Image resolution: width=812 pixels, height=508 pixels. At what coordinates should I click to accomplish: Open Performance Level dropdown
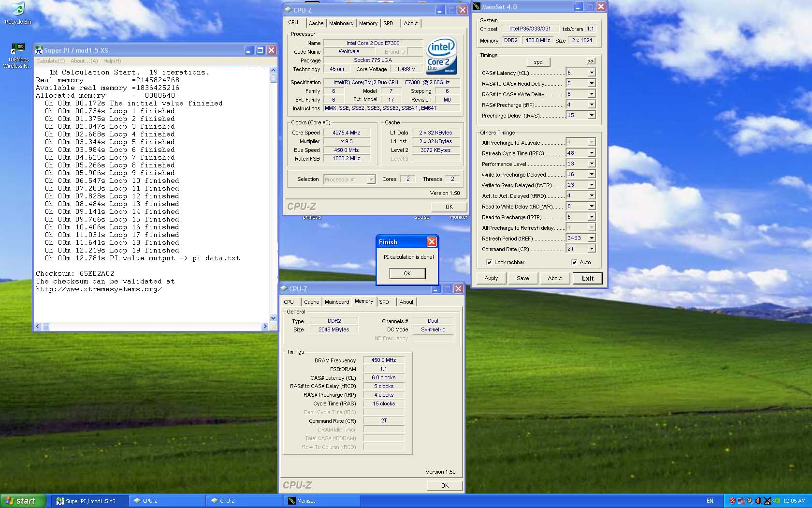point(591,164)
